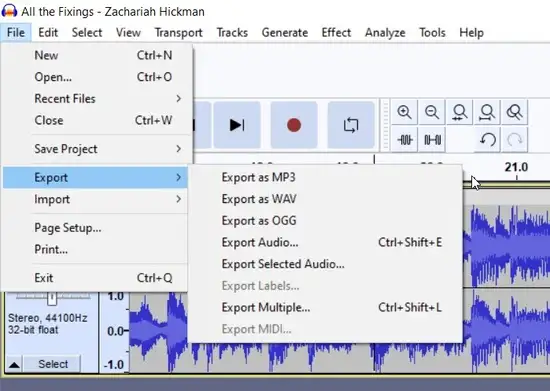Screen dimensions: 550x391
Task: Choose Print... from the File menu
Action: (95, 250)
